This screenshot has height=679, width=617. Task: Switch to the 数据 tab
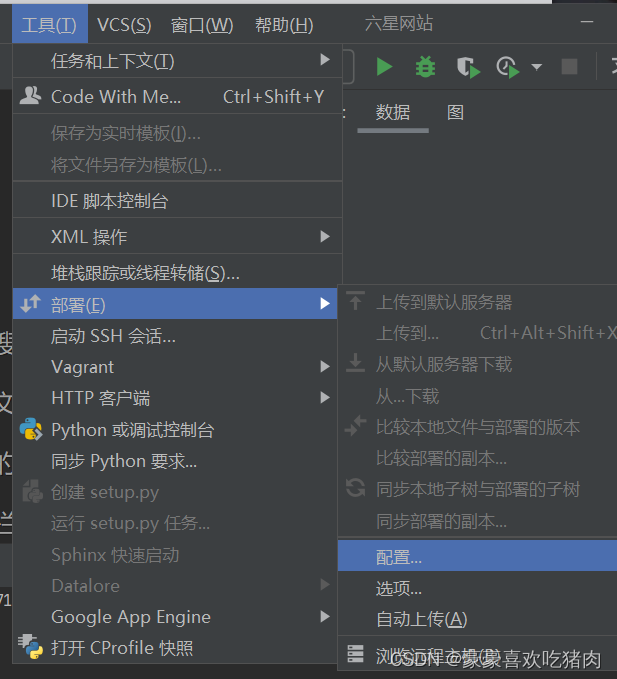[x=393, y=112]
